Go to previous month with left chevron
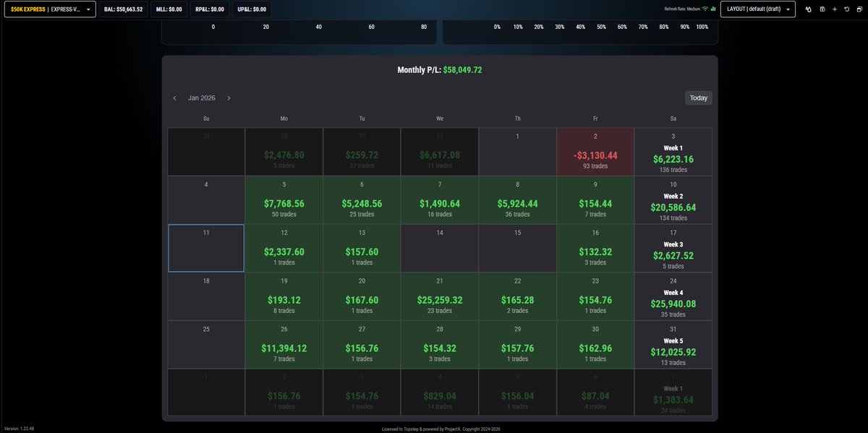Image resolution: width=868 pixels, height=433 pixels. pos(174,97)
